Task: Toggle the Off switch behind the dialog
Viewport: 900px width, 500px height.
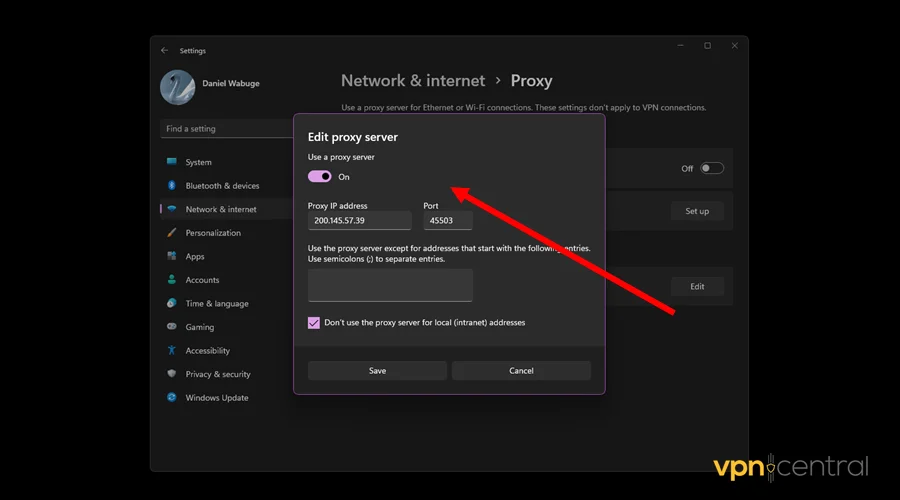Action: pos(711,168)
